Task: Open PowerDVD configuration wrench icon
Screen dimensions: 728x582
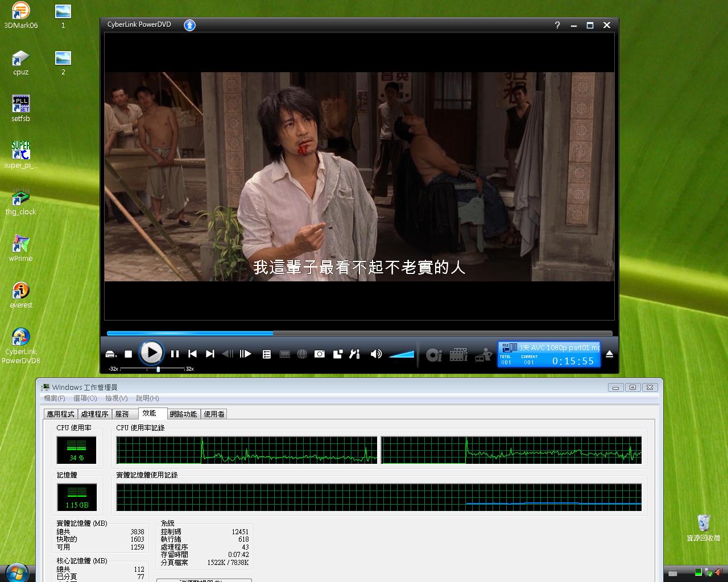Action: [x=354, y=354]
